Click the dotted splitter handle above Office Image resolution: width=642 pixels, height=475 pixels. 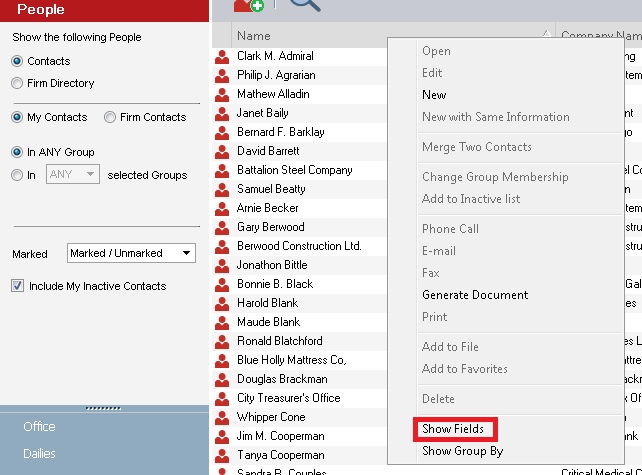coord(105,408)
